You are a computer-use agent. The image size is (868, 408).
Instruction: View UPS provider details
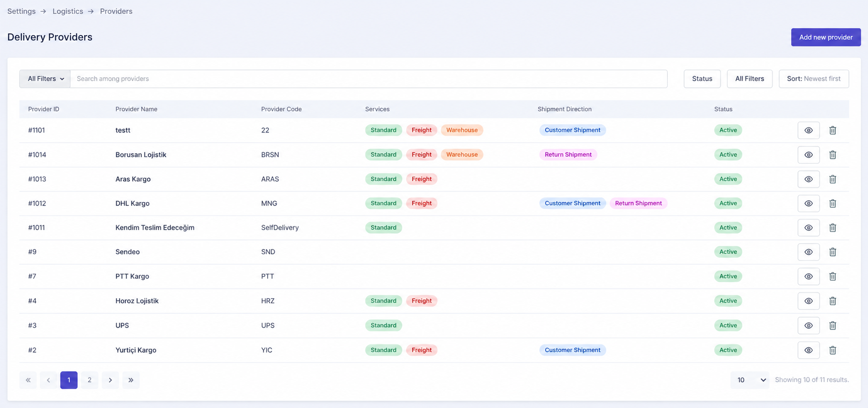point(809,325)
